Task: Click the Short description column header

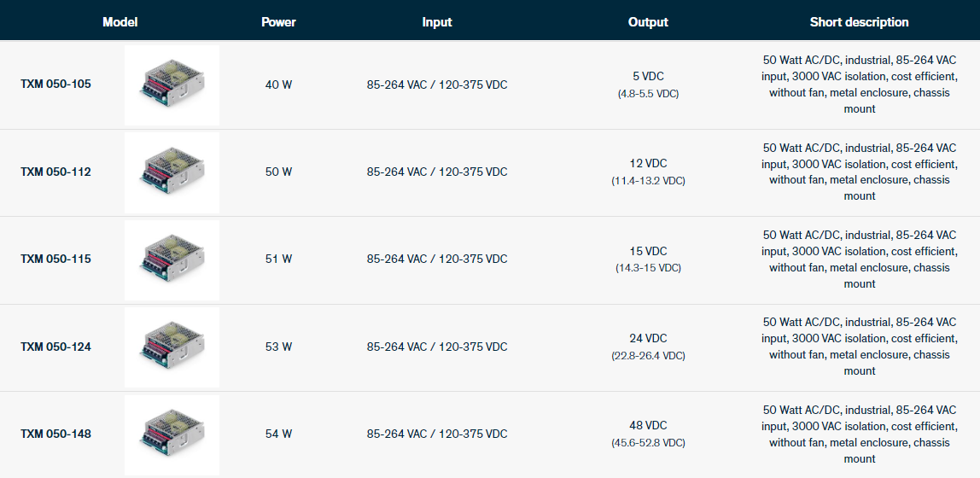Action: coord(859,22)
